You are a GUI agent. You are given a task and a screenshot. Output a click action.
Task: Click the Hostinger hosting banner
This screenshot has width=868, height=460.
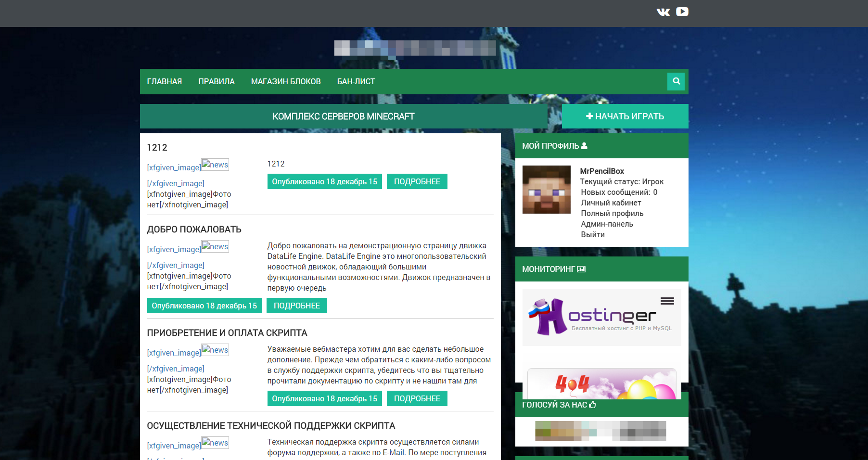pyautogui.click(x=602, y=317)
